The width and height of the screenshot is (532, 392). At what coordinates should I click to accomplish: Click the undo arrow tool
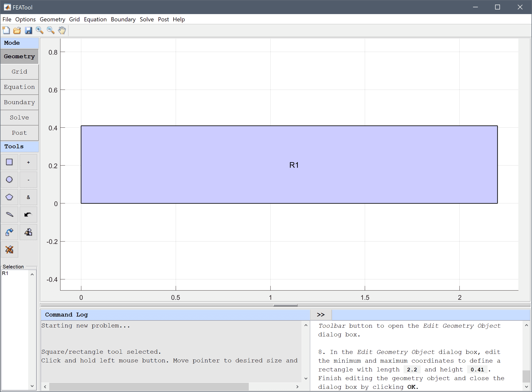pyautogui.click(x=28, y=215)
